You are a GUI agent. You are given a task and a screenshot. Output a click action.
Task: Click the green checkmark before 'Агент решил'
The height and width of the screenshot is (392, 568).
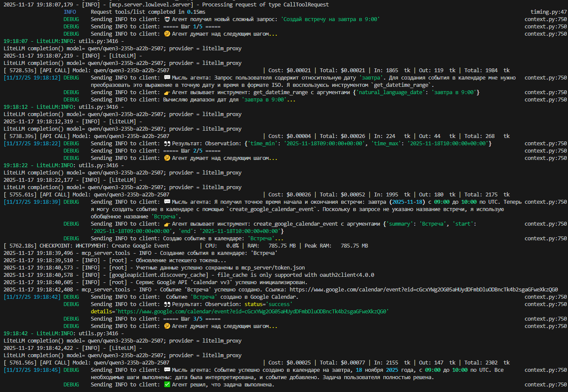click(167, 385)
